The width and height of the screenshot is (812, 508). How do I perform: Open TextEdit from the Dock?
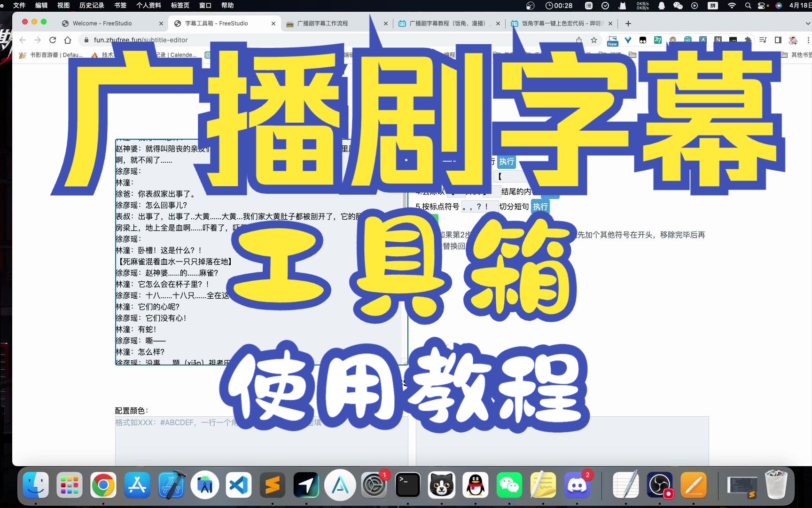626,485
